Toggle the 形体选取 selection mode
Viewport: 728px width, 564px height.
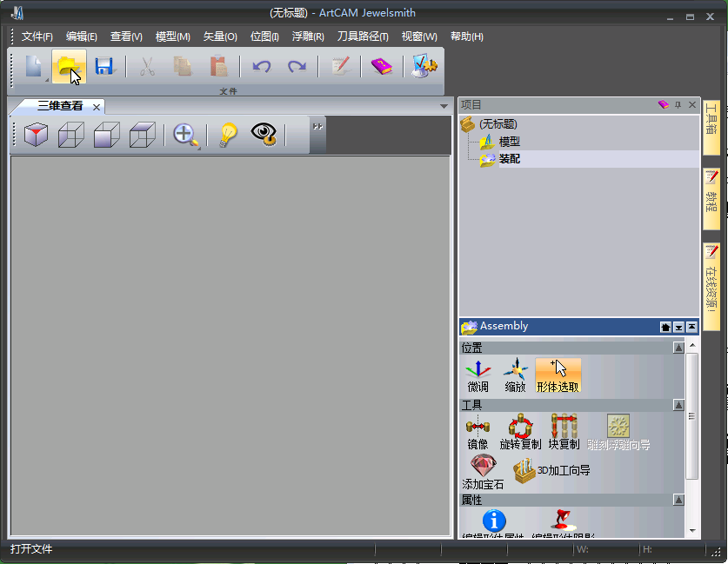(x=558, y=375)
